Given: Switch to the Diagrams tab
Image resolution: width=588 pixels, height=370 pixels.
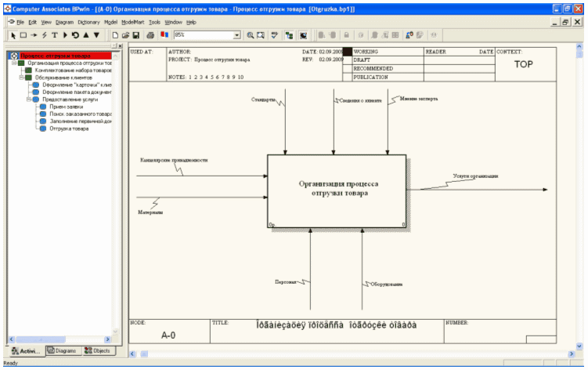Looking at the screenshot, I should 63,350.
